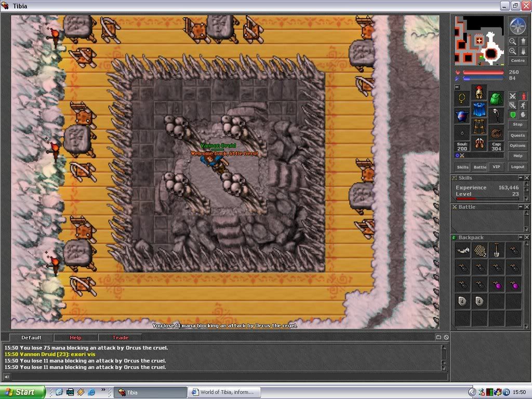Minimize the Backpack panel
Image resolution: width=532 pixels, height=399 pixels.
pyautogui.click(x=521, y=237)
